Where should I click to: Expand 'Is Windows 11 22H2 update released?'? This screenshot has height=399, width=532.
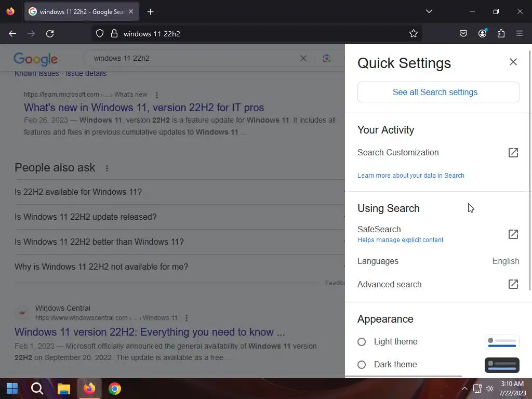(x=179, y=217)
